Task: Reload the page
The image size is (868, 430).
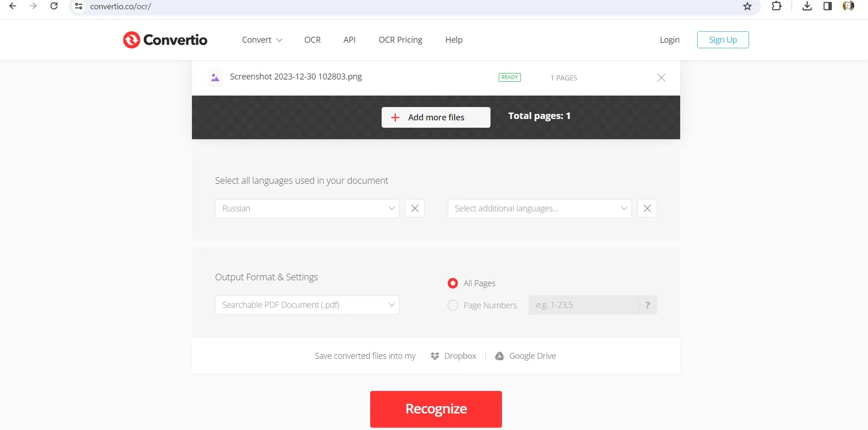Action: 54,6
